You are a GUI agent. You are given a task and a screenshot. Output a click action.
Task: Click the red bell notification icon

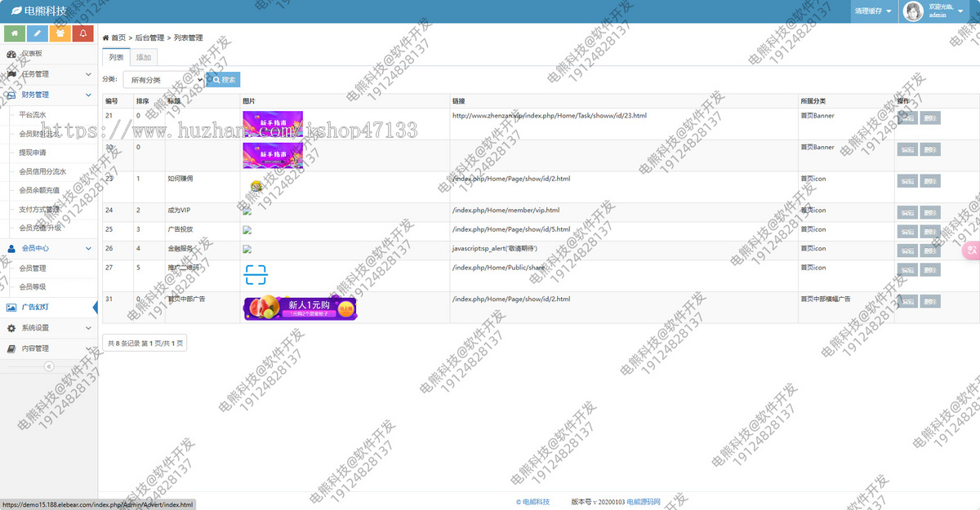[82, 33]
